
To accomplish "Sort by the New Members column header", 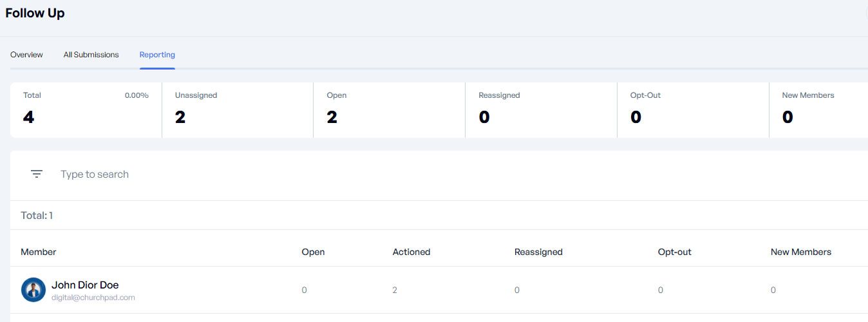I will tap(801, 252).
